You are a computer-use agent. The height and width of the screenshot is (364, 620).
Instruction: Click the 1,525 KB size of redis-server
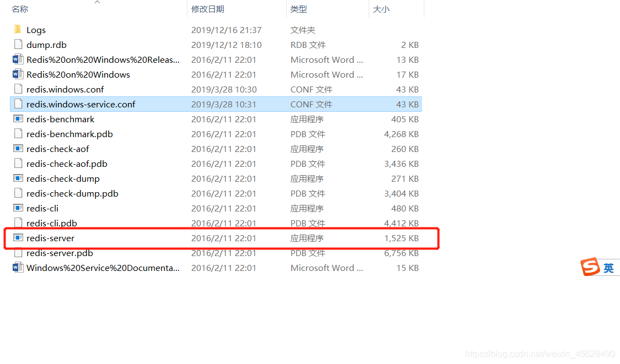click(401, 238)
